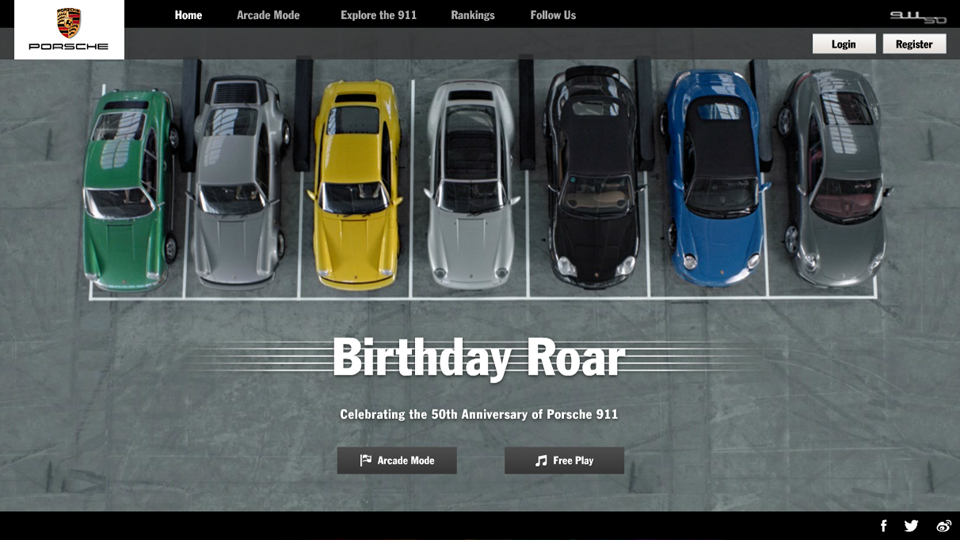The width and height of the screenshot is (960, 540).
Task: Open the Facebook social icon
Action: (x=883, y=526)
